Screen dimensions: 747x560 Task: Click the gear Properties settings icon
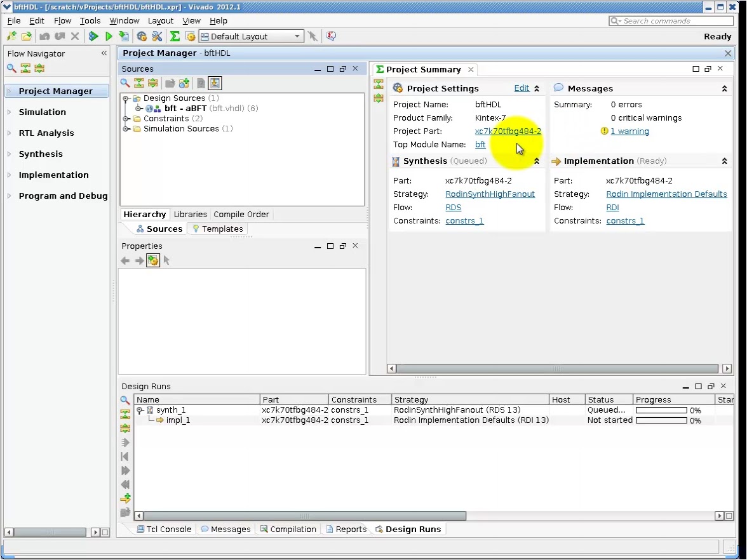(x=153, y=260)
